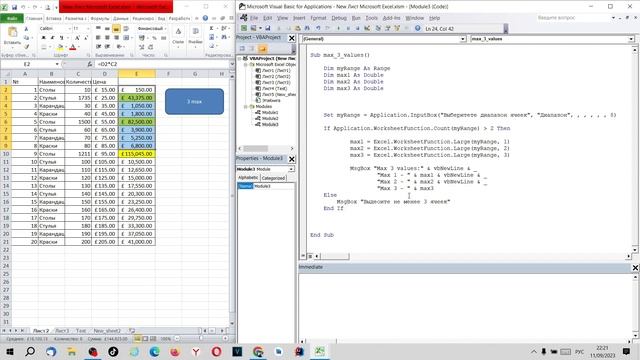Close the Project Explorer panel
The width and height of the screenshot is (640, 360).
[x=291, y=38]
